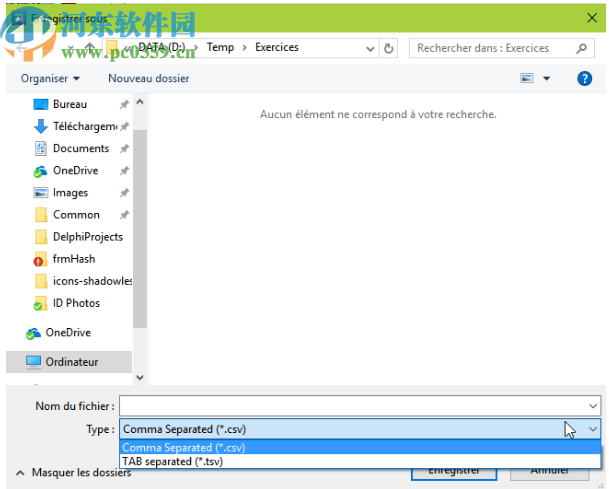Choose TAB separated (*.tsv) file type
The height and width of the screenshot is (489, 609).
click(360, 461)
